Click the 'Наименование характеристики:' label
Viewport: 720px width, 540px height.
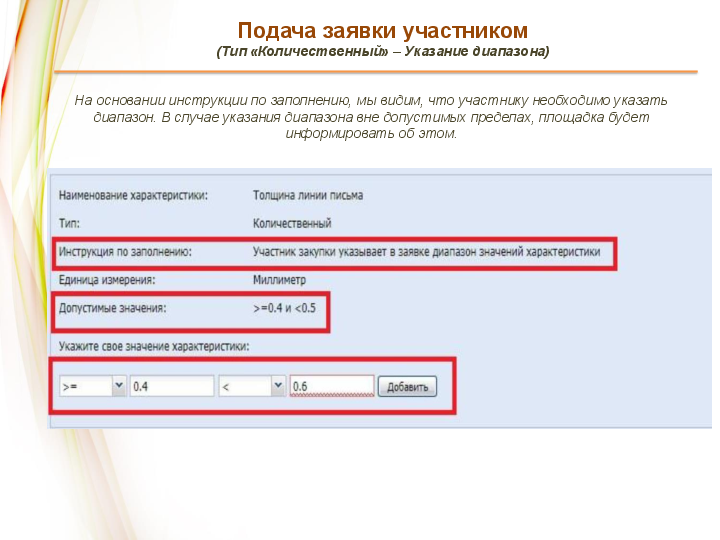coord(133,196)
